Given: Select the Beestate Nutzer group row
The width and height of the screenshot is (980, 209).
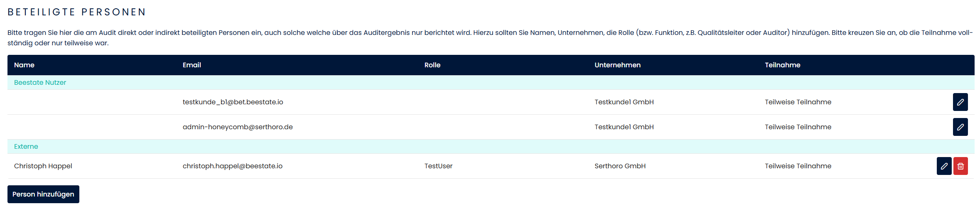Looking at the screenshot, I should 40,83.
